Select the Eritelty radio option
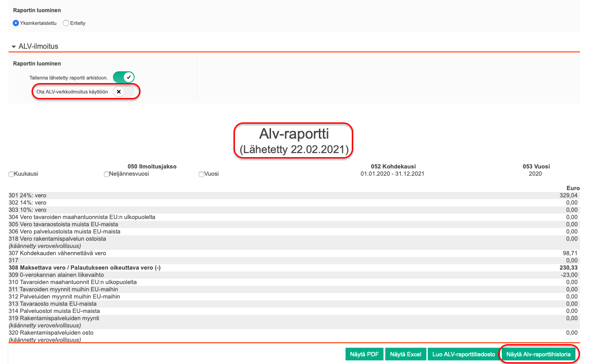Screen dimensions: 589x364 [66, 23]
